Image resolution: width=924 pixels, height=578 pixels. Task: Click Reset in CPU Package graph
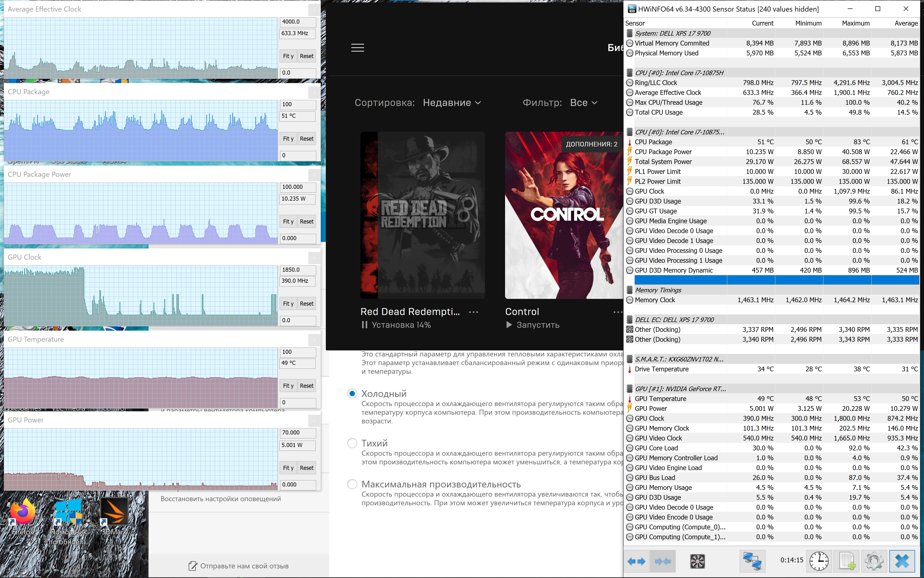307,139
